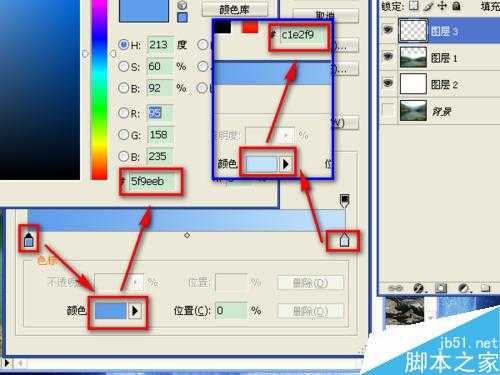Select the black opacity stop above the gradient
500x375 pixels.
344,200
